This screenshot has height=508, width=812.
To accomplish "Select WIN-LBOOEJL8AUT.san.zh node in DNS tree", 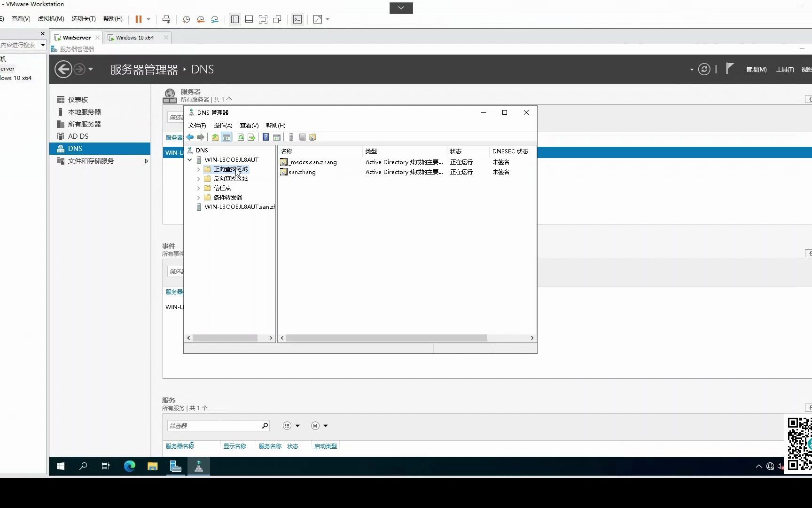I will 240,206.
